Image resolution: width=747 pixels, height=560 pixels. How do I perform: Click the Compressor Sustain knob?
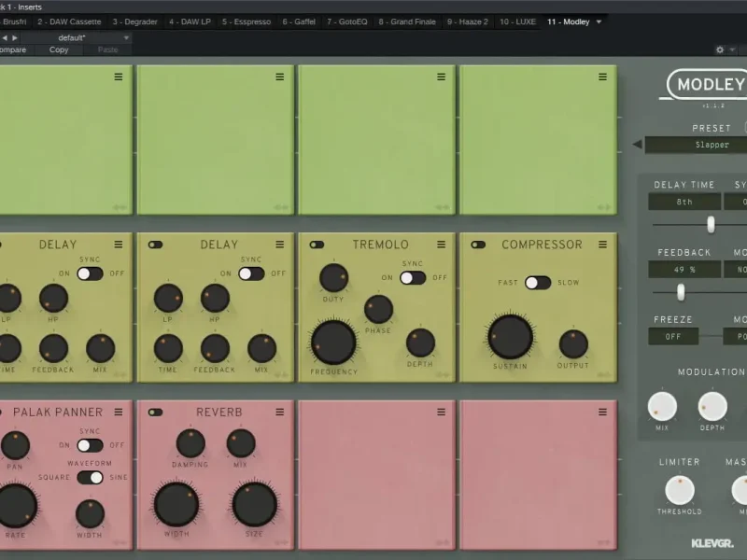coord(510,337)
